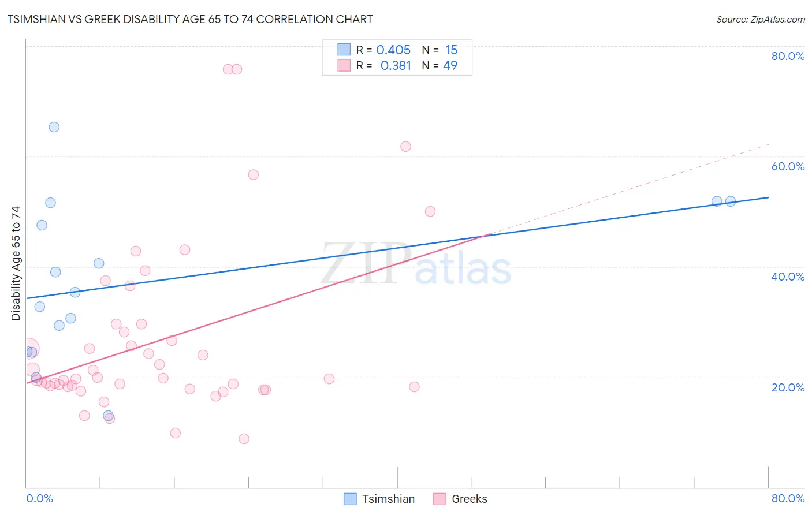Click the pink swatch beside R = 0.381
812x515 pixels.
tap(344, 65)
